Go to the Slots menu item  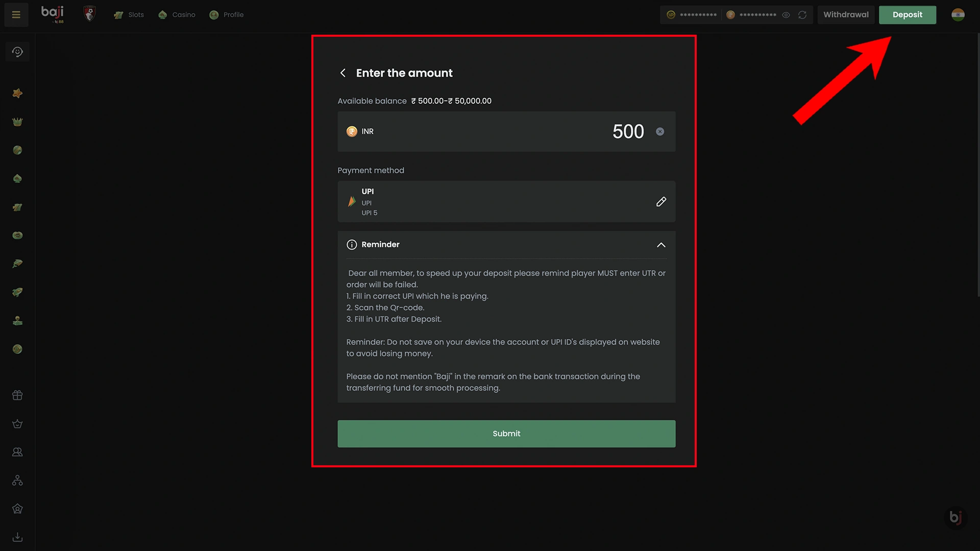coord(129,15)
